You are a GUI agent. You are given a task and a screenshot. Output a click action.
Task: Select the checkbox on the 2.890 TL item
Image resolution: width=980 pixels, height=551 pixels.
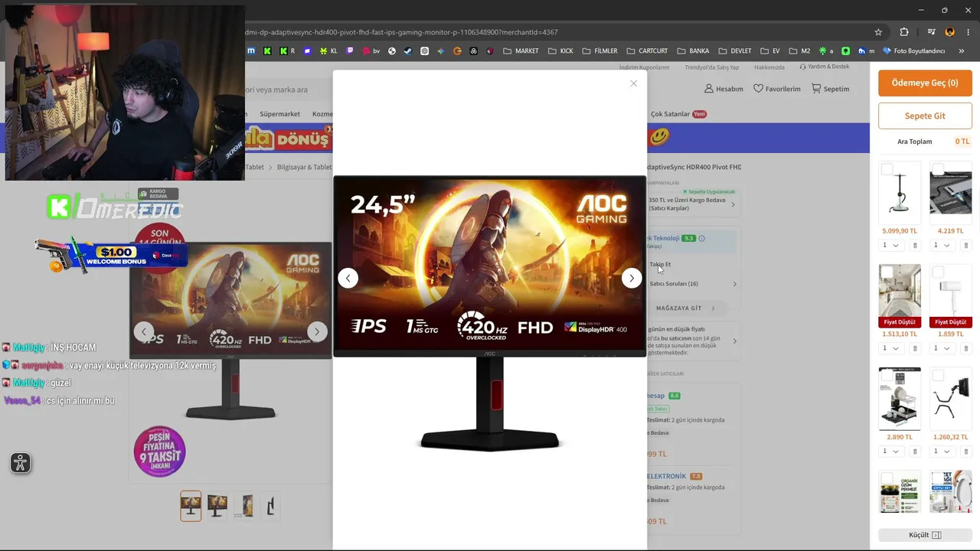coord(887,375)
